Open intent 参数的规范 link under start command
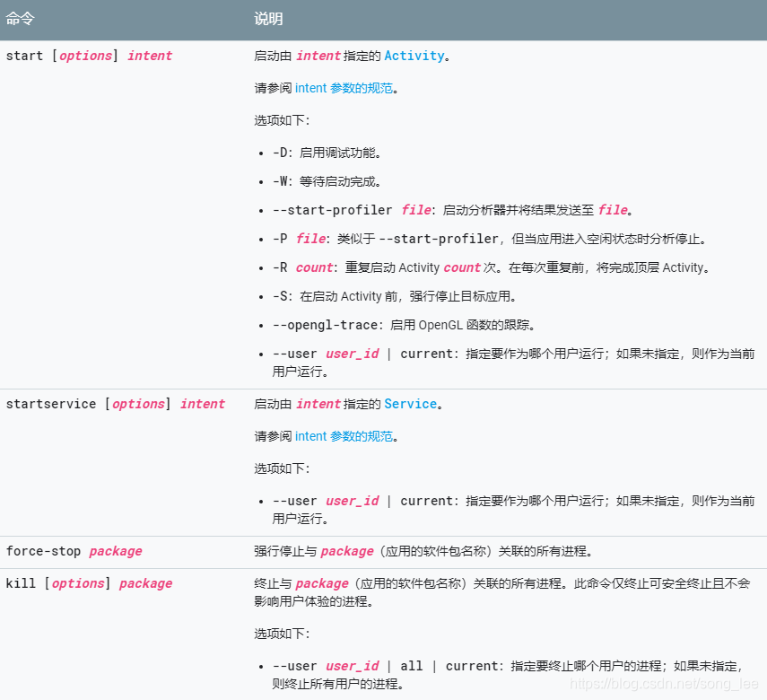 point(344,88)
